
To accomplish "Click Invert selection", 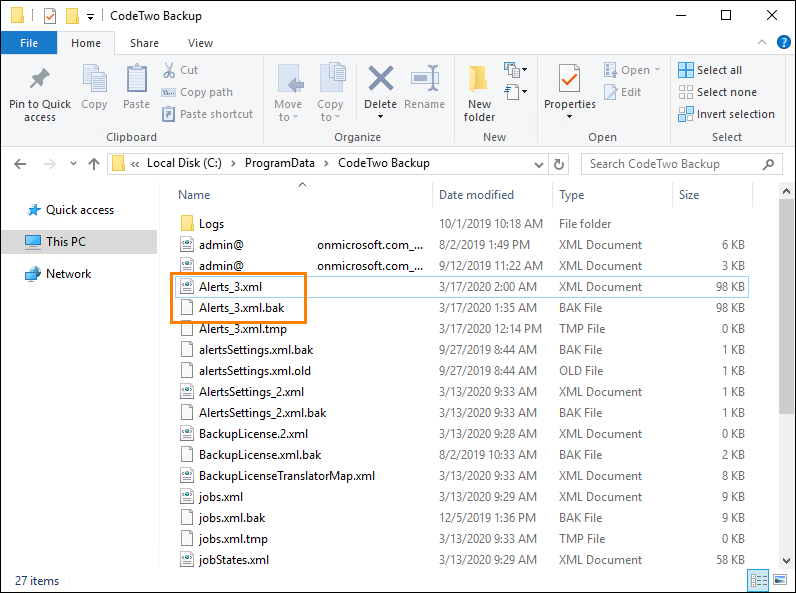I will (x=726, y=114).
